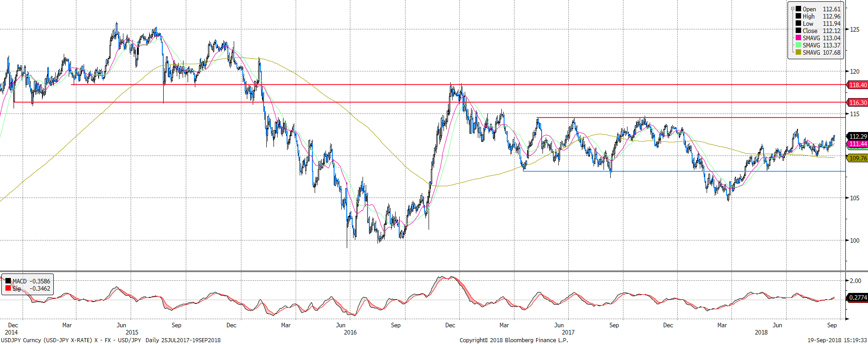Click the 19-Sep-2018 15:19:33 timestamp

click(837, 340)
